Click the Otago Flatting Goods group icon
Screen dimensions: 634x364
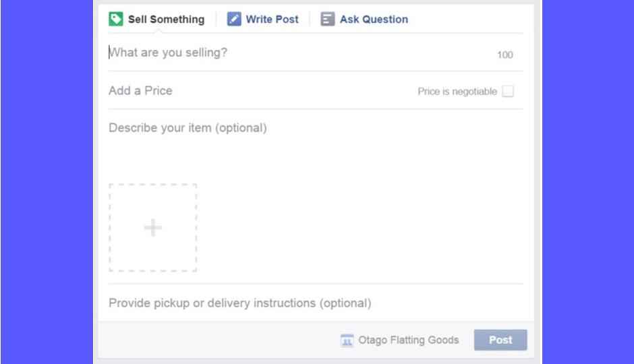[347, 340]
